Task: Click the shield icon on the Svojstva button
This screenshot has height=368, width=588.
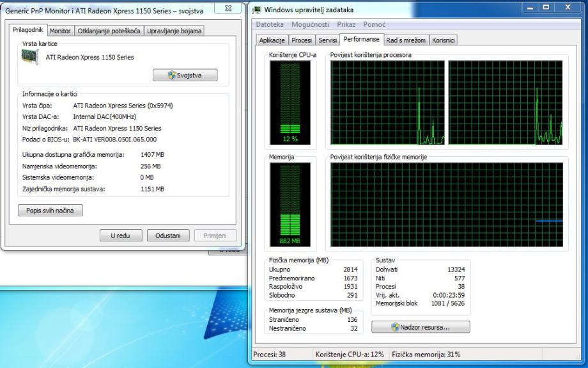Action: pyautogui.click(x=172, y=75)
